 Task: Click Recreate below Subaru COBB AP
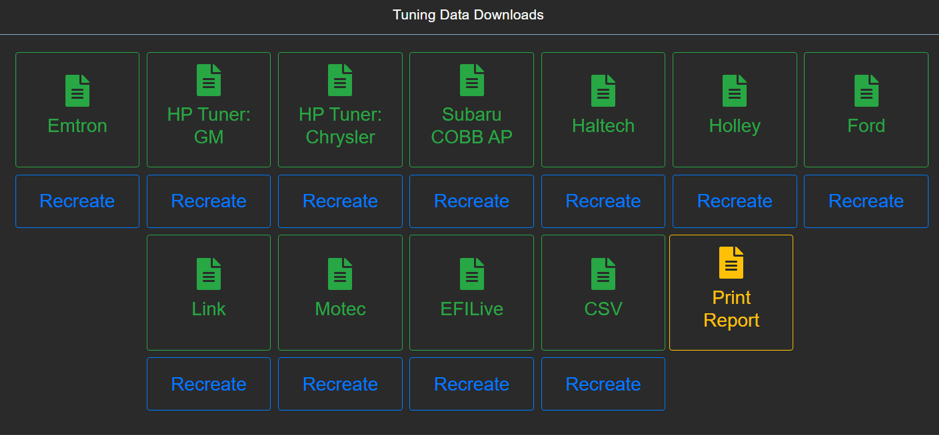(472, 201)
